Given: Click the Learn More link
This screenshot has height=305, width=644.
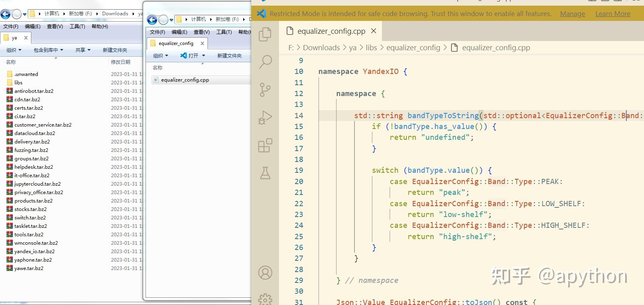Looking at the screenshot, I should 613,14.
